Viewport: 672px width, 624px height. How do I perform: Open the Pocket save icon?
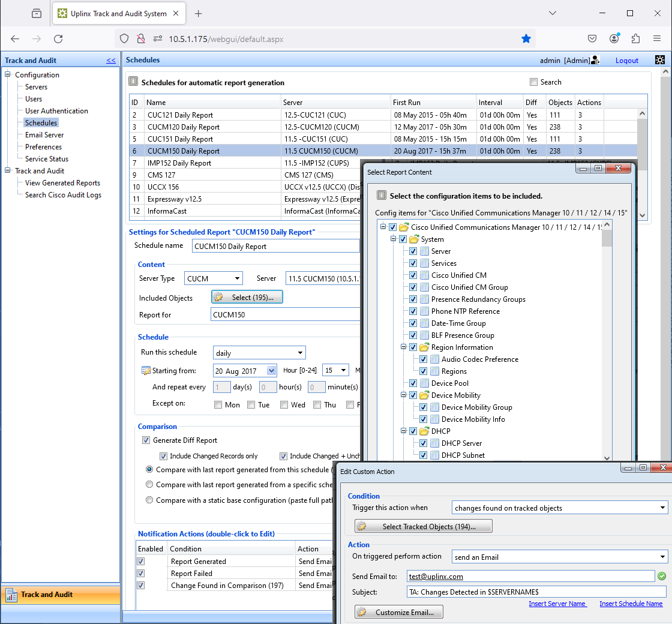click(592, 39)
